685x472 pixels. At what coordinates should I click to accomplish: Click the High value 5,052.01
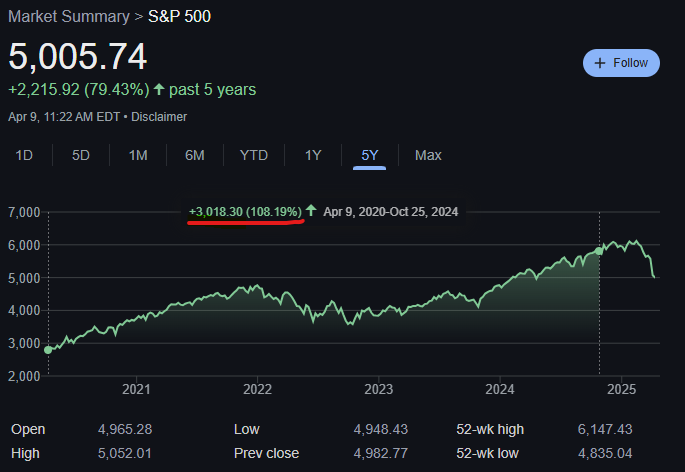click(125, 453)
